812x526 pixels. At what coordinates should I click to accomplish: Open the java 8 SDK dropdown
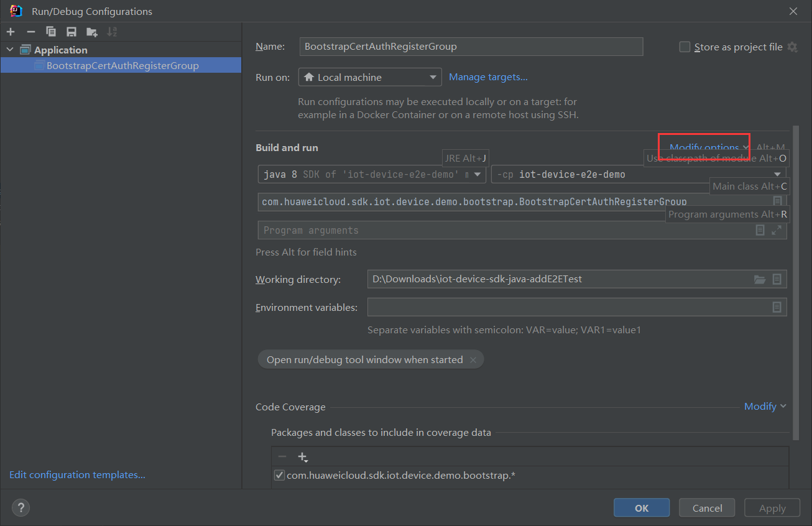point(372,175)
